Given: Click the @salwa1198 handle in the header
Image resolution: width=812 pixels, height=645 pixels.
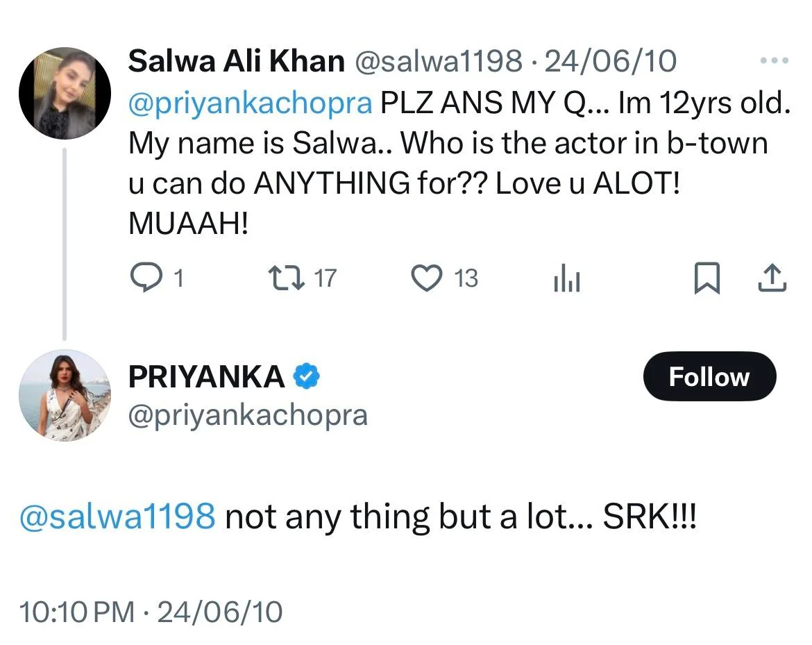Looking at the screenshot, I should [439, 61].
